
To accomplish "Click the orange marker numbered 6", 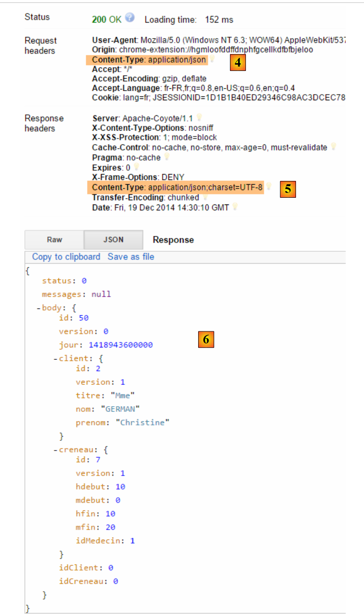I will pyautogui.click(x=206, y=340).
